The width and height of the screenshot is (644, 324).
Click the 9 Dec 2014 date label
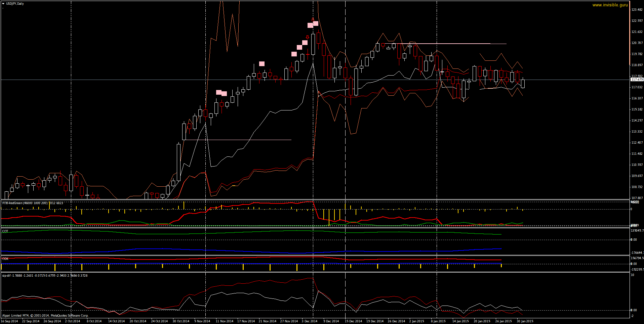(x=331, y=321)
